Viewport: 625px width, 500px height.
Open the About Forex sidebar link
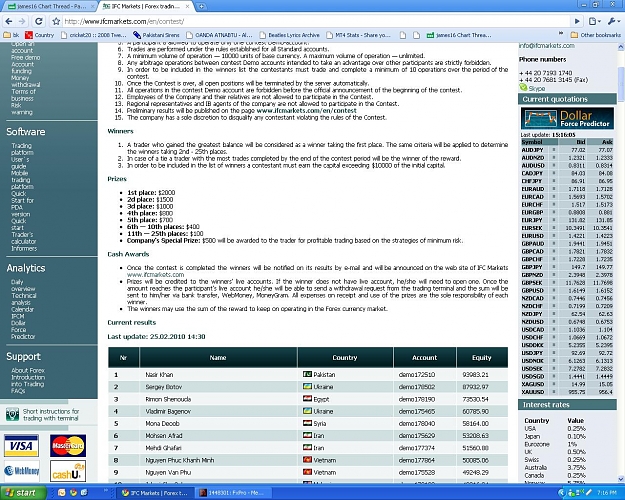coord(28,370)
